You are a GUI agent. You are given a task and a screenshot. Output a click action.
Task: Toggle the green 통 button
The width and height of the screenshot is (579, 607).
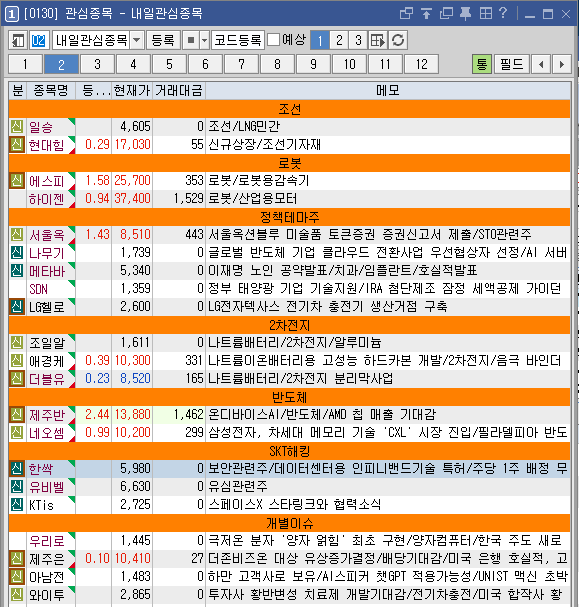(481, 64)
